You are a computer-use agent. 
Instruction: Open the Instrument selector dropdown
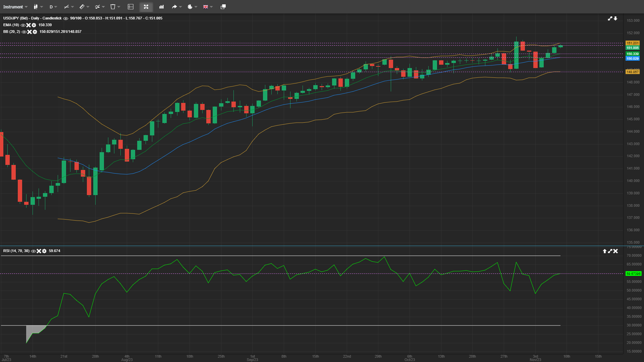pos(15,7)
